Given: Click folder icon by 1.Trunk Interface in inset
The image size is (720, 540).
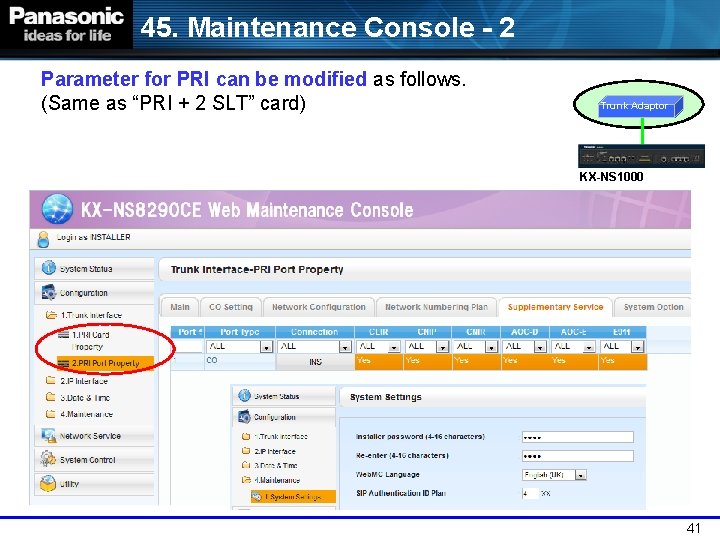Looking at the screenshot, I should click(246, 436).
